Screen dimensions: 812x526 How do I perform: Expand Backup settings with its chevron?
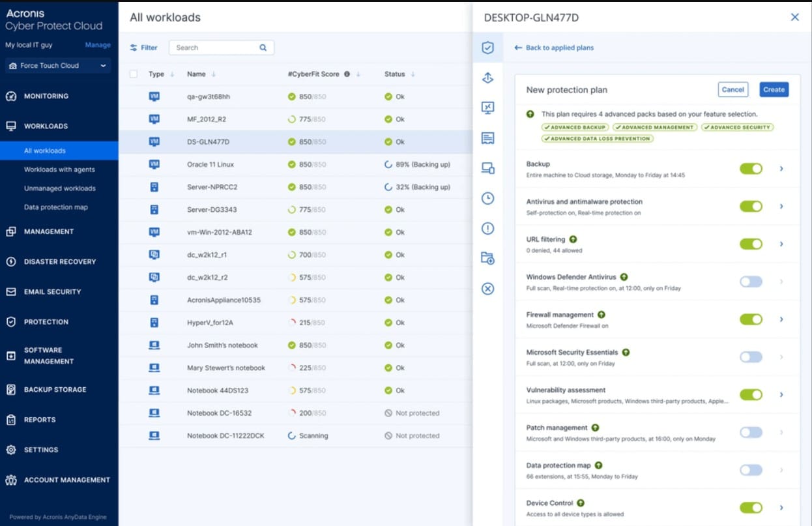(x=781, y=169)
